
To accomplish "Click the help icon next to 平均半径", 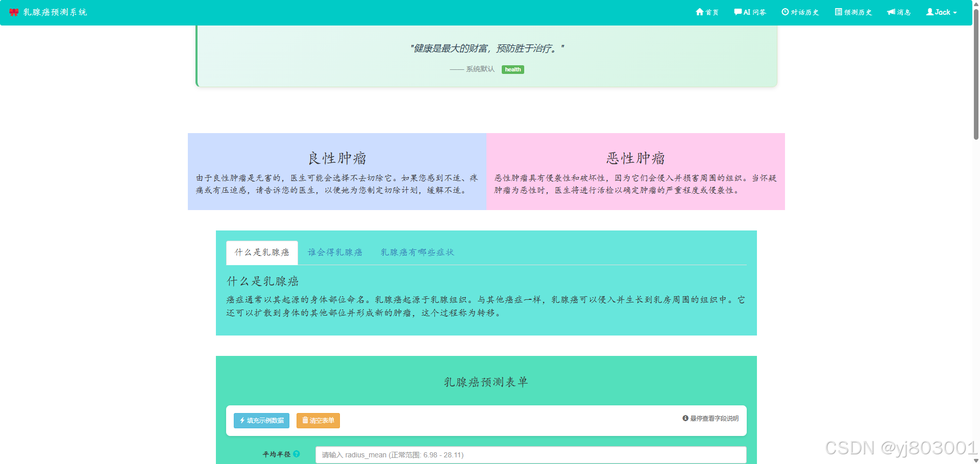I will point(297,454).
